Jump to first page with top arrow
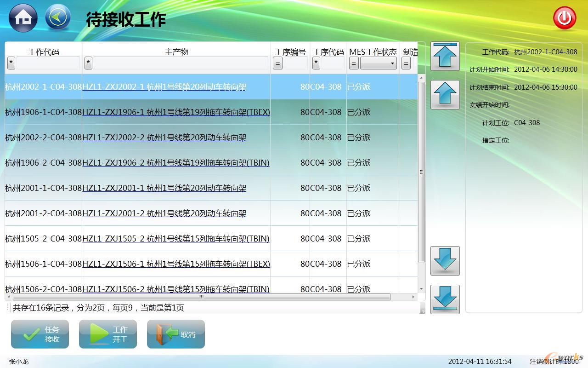 (x=445, y=56)
